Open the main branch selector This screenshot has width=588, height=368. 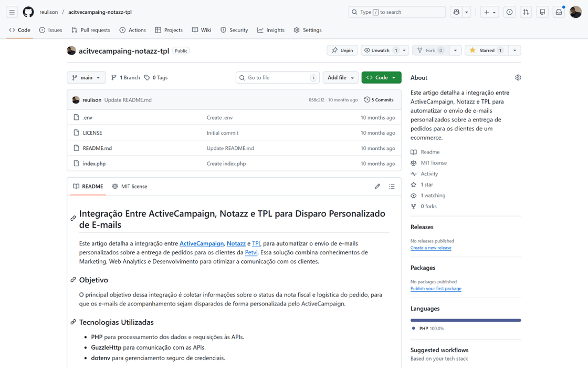[86, 77]
